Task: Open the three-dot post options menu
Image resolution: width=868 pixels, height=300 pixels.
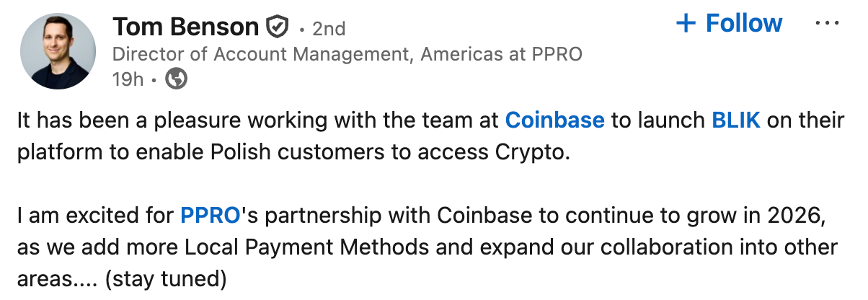Action: coord(827,23)
